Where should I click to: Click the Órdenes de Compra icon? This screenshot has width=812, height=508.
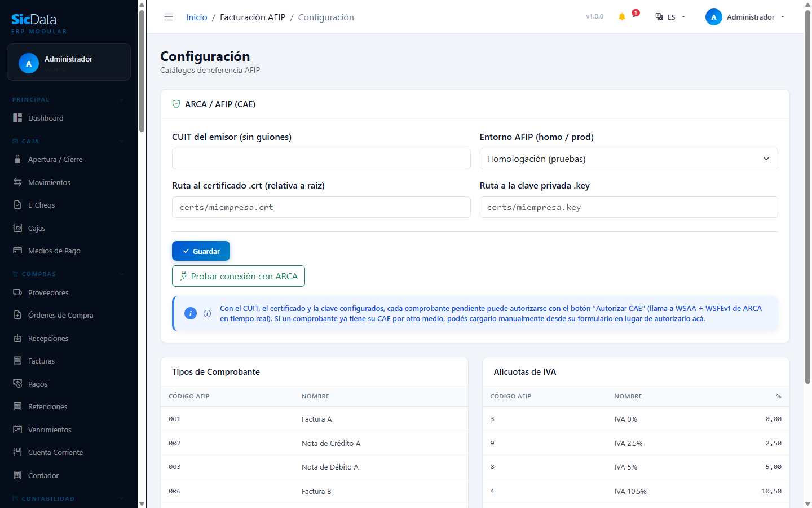17,315
